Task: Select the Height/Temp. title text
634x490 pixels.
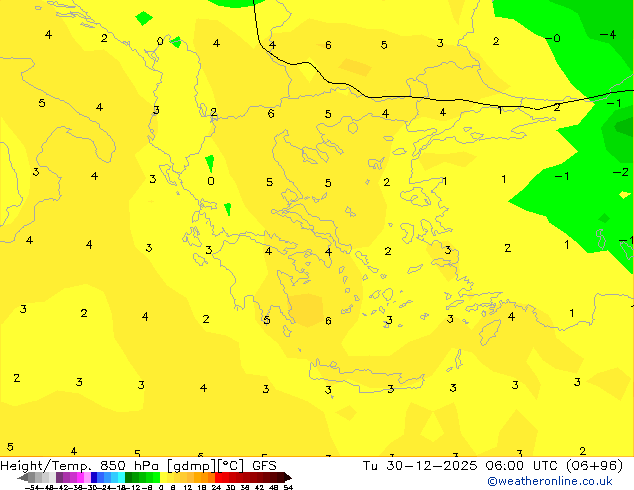Action: [46, 465]
